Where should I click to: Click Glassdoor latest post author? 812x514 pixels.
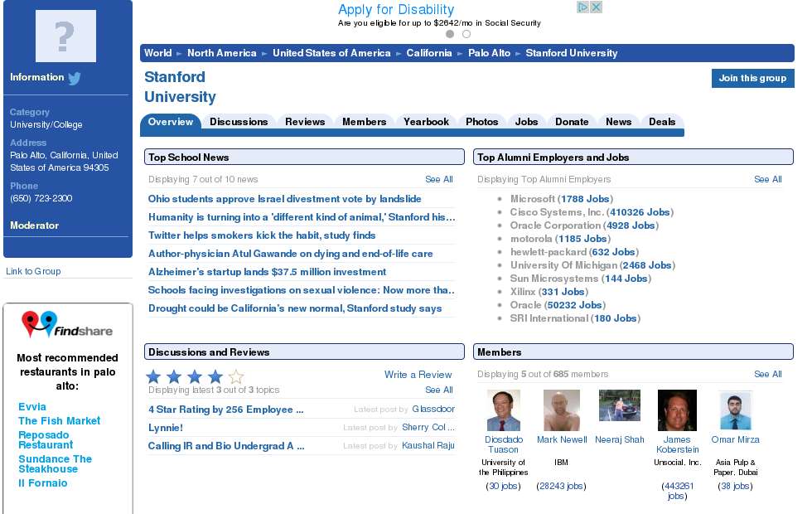coord(433,410)
